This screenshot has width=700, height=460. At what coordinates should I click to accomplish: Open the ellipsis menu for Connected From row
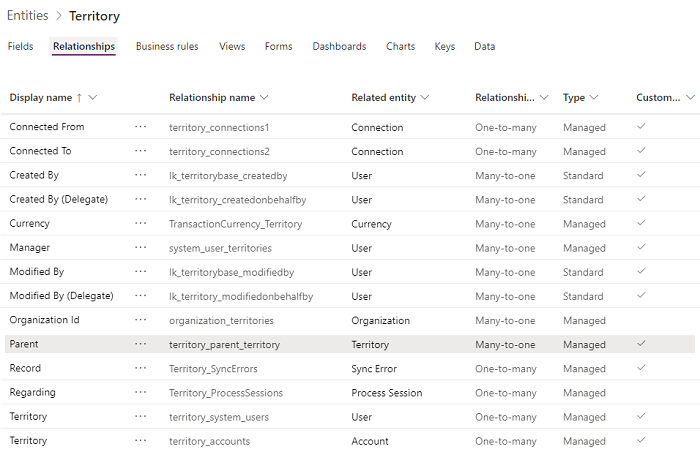[x=141, y=127]
